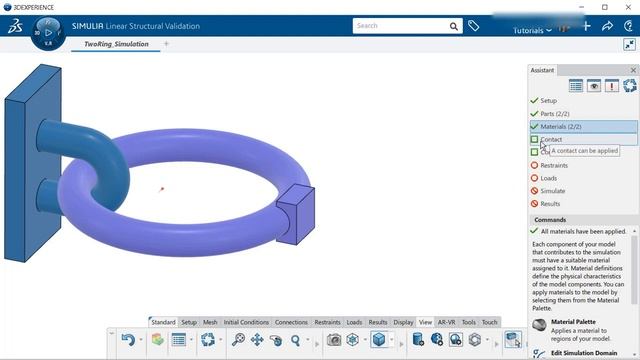This screenshot has height=360, width=640.
Task: Click the cylinder with gear icon
Action: click(418, 340)
